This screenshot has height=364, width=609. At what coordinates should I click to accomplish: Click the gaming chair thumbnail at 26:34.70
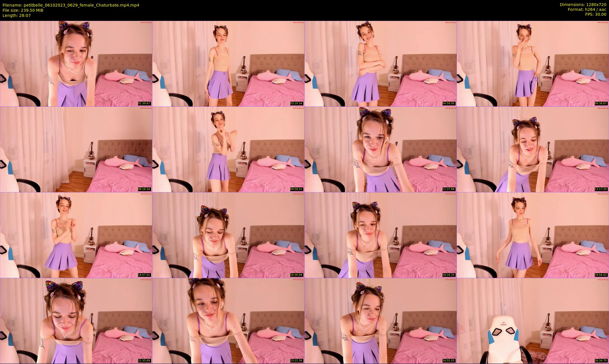[x=533, y=321]
